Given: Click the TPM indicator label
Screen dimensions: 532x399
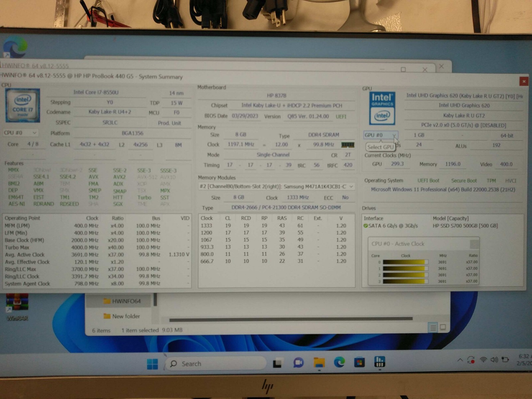Looking at the screenshot, I should [491, 181].
